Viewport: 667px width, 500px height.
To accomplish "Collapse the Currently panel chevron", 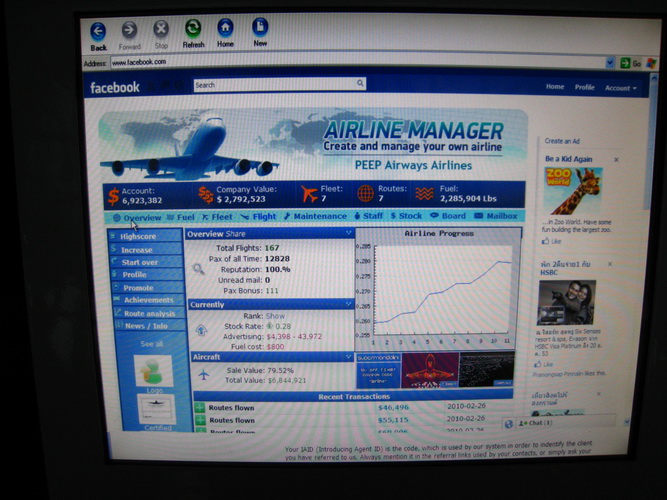I will [348, 304].
